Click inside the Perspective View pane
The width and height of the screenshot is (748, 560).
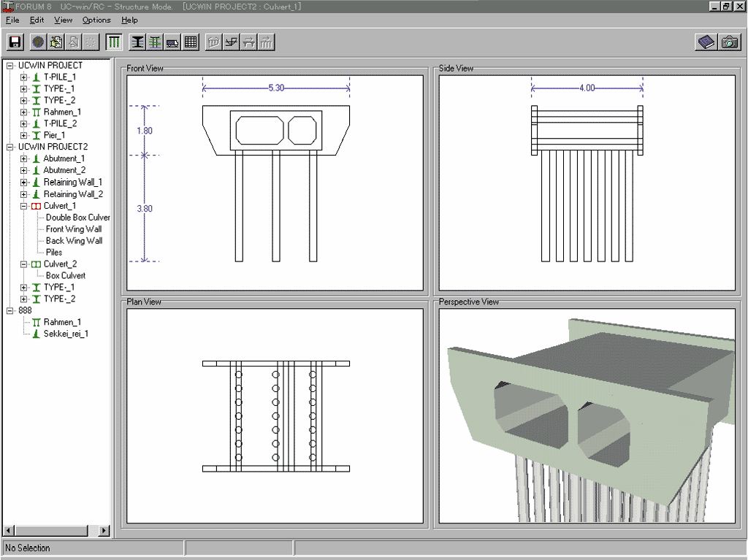click(x=584, y=416)
